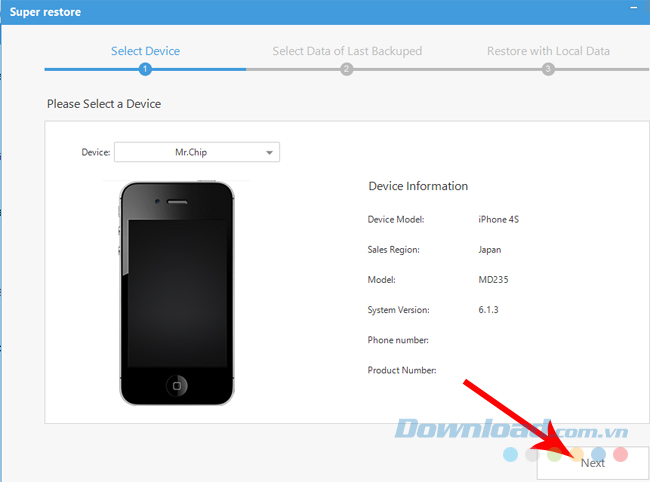Click the MD235 model value
Screen dimensions: 650x482
pyautogui.click(x=495, y=280)
